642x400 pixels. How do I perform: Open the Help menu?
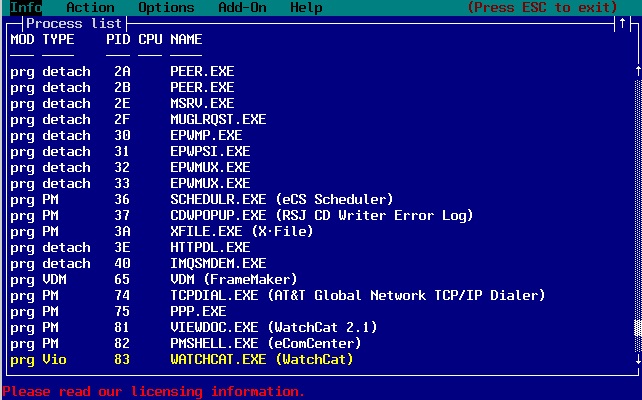point(306,7)
